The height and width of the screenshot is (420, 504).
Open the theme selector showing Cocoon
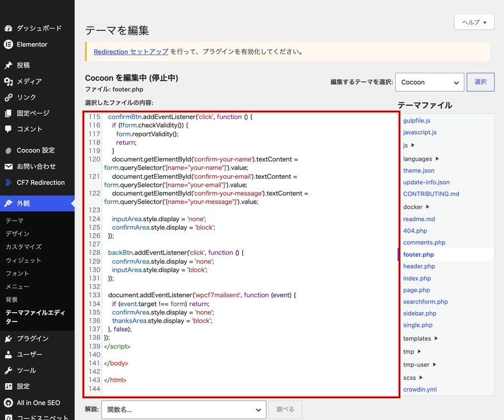(x=430, y=83)
